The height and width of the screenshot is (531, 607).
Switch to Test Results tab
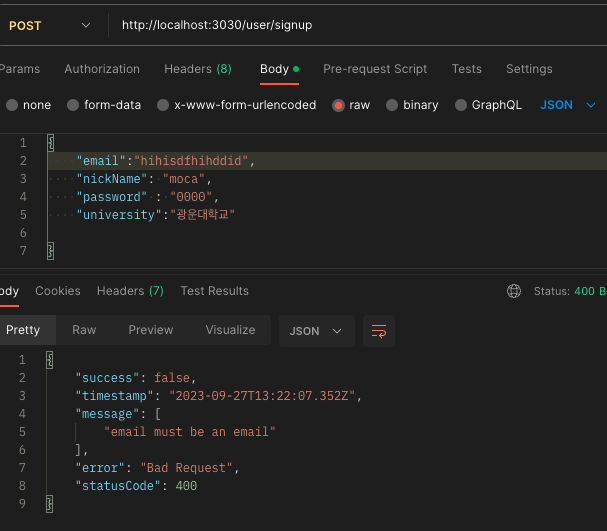click(214, 291)
